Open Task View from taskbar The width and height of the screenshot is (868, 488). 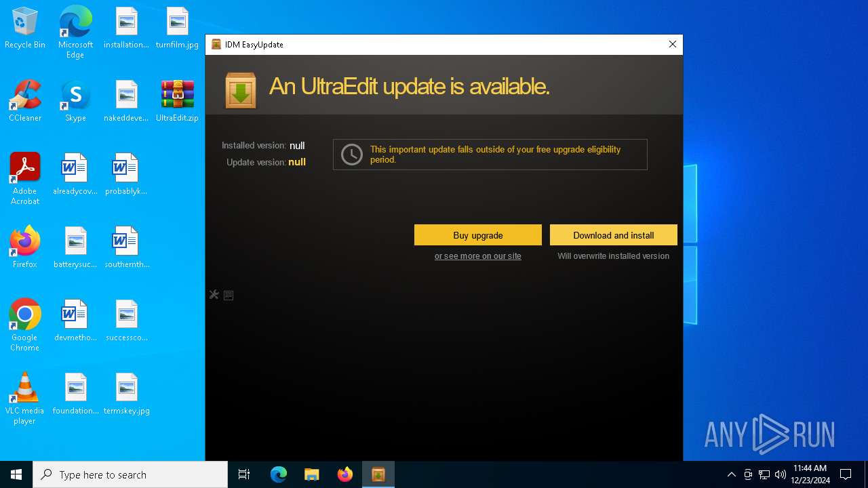click(x=244, y=474)
